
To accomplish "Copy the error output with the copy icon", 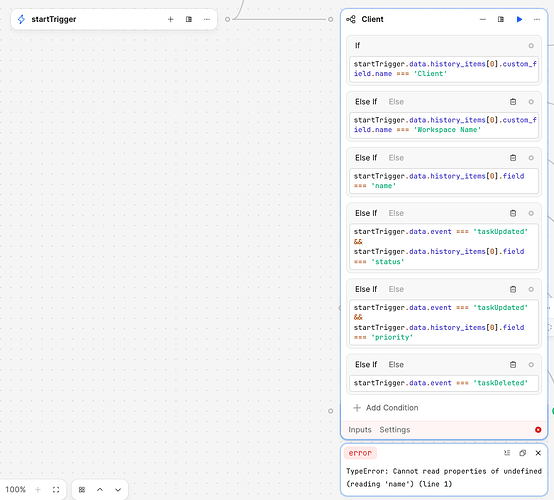I will (523, 453).
